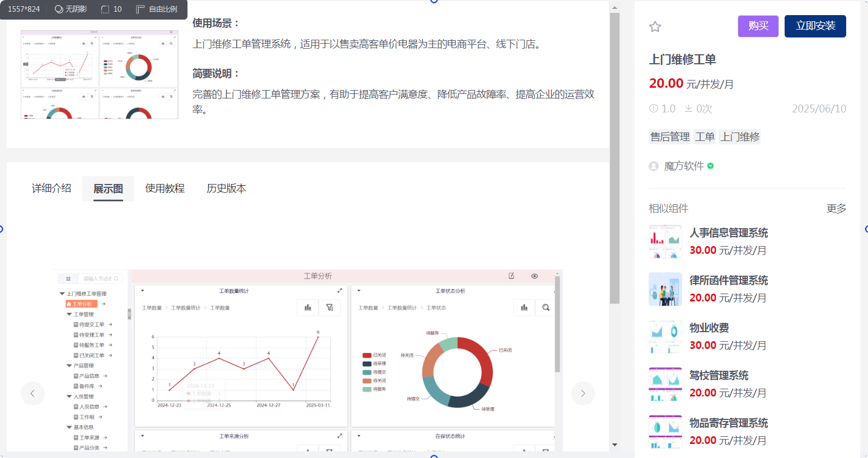Open the caret dropdown of 工单数量统计 card

[x=143, y=291]
